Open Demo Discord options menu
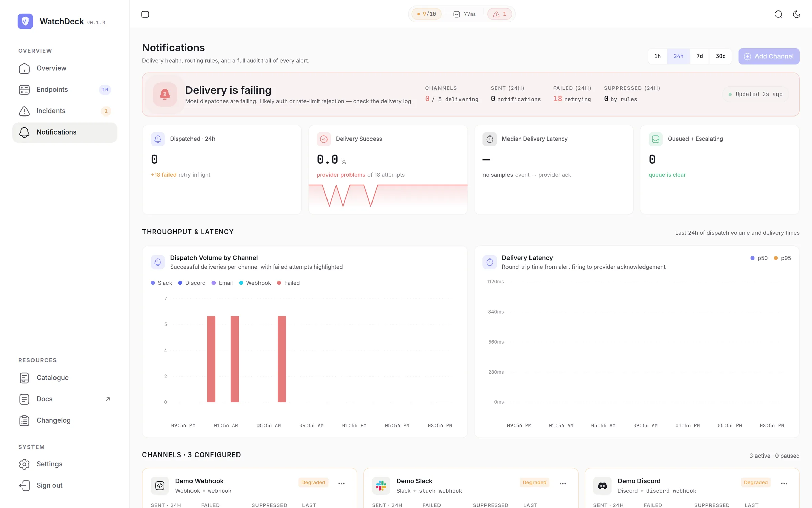This screenshot has width=812, height=508. tap(784, 484)
